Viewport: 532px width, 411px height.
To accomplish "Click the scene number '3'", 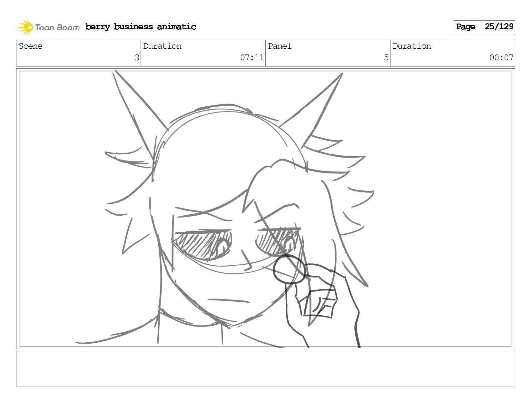I will (137, 58).
